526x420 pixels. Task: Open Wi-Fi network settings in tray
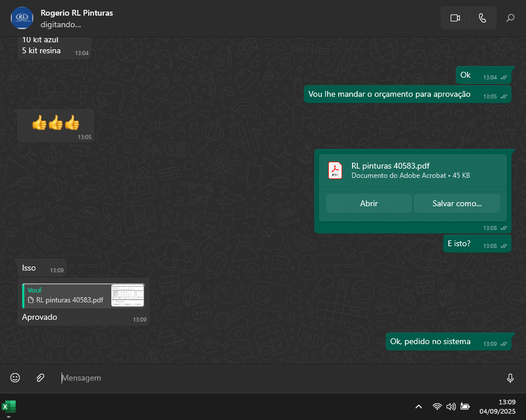[437, 407]
